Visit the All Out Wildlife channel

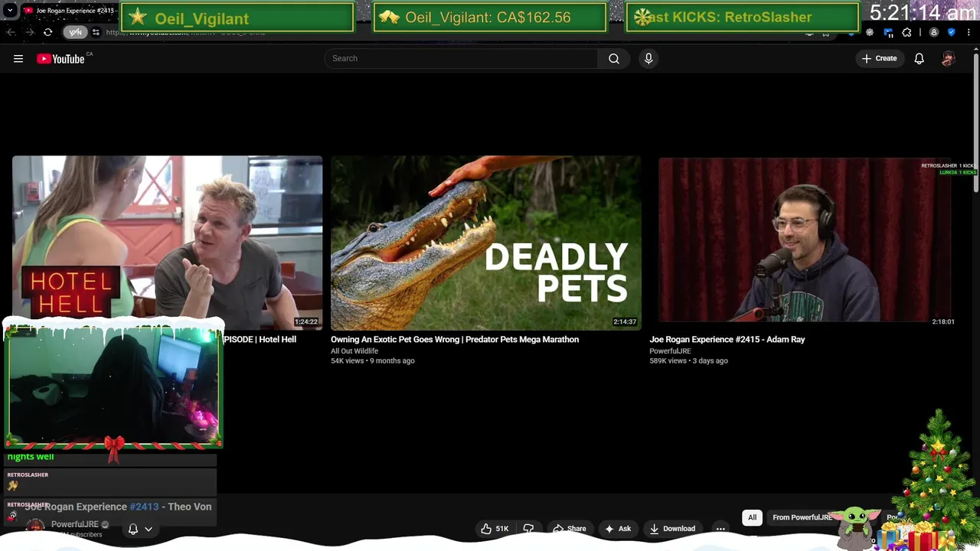pos(354,351)
